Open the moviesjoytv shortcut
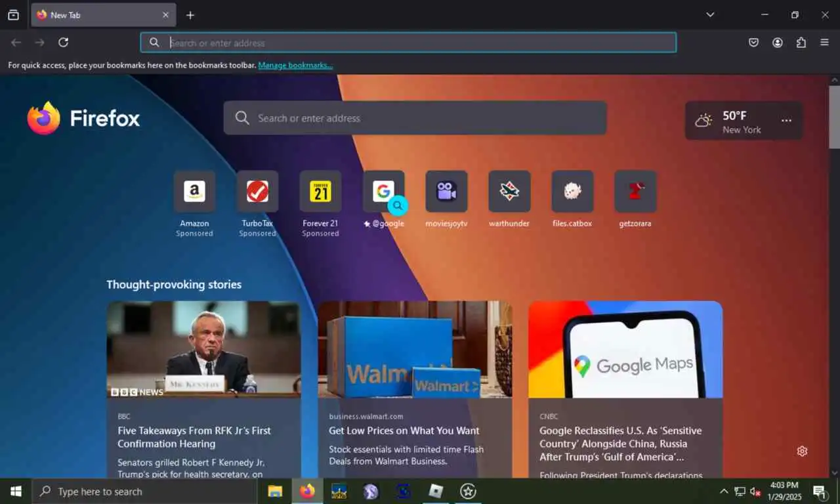840x504 pixels. [x=446, y=192]
